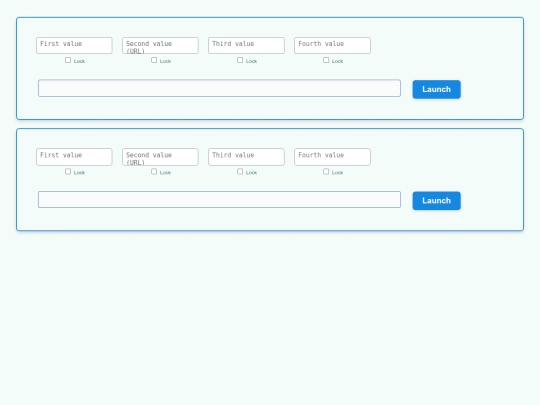The image size is (540, 405).
Task: Click the Third value field in bottom panel
Action: click(246, 157)
